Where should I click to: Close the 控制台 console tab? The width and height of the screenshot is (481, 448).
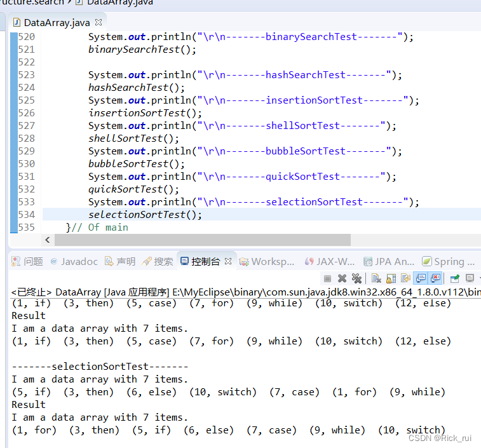[x=227, y=261]
